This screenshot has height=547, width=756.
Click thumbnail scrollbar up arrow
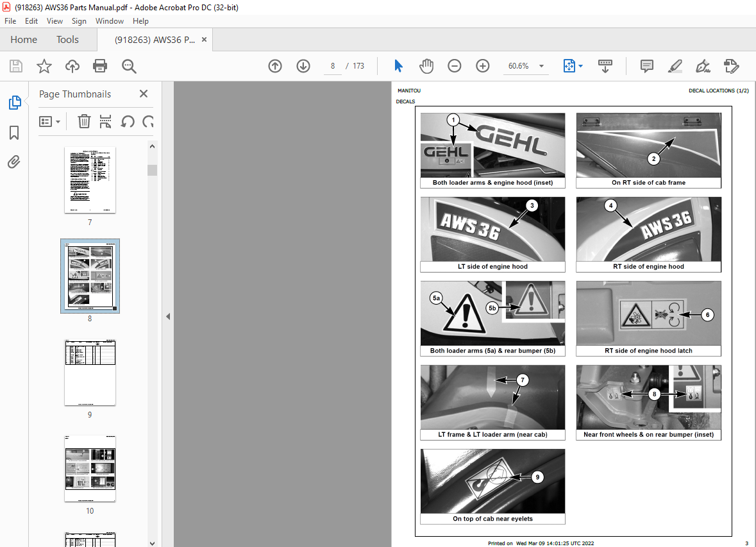click(x=153, y=146)
